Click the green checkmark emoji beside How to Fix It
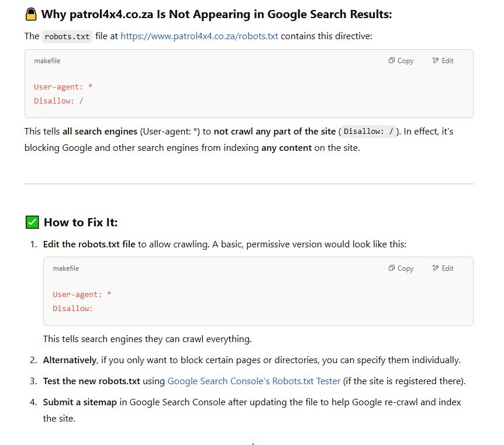 tap(32, 222)
